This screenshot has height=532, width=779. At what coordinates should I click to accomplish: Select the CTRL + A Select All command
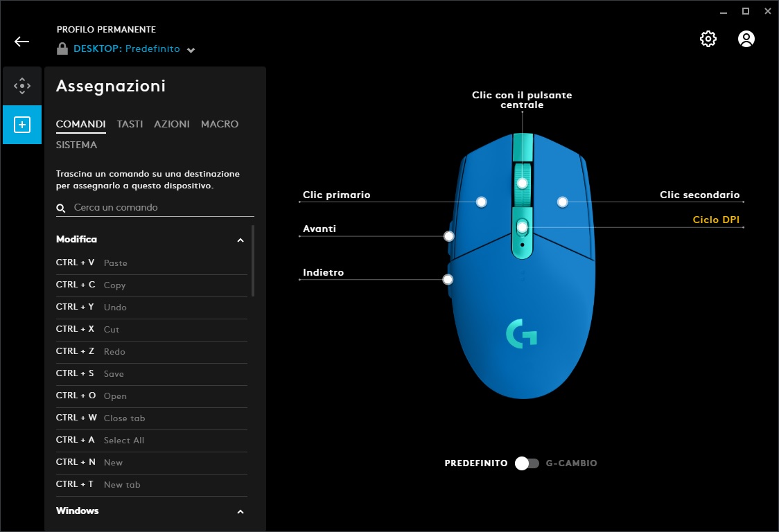coord(152,440)
